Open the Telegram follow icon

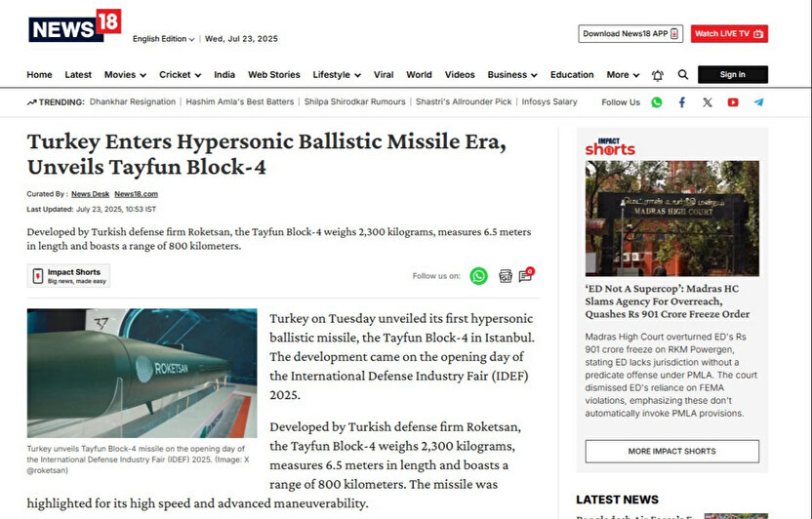[758, 102]
